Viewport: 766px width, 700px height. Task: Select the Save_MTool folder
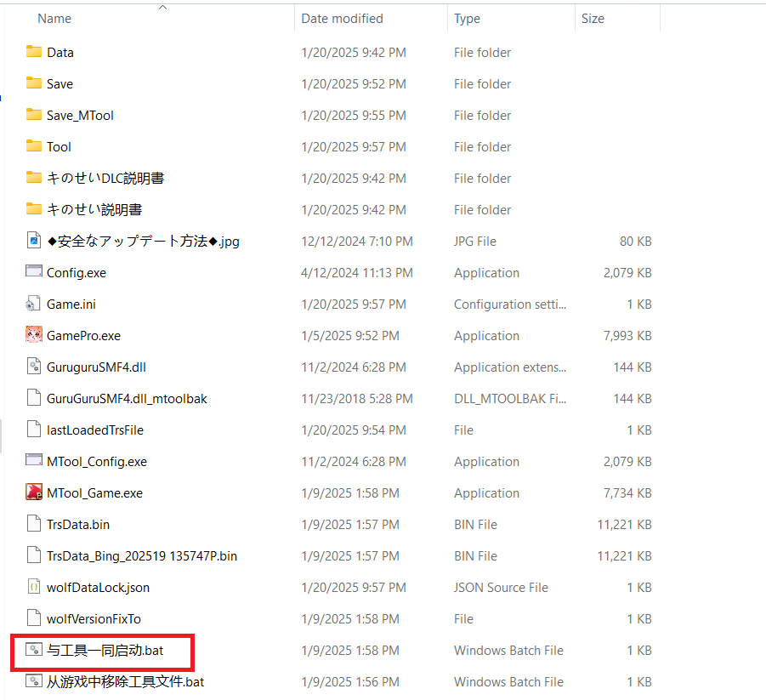[80, 115]
